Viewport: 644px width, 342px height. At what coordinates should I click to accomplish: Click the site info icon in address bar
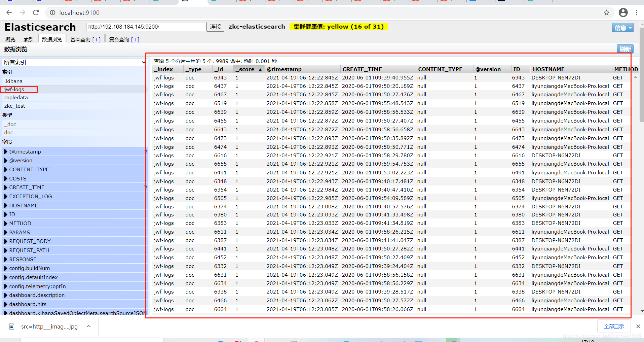click(52, 13)
